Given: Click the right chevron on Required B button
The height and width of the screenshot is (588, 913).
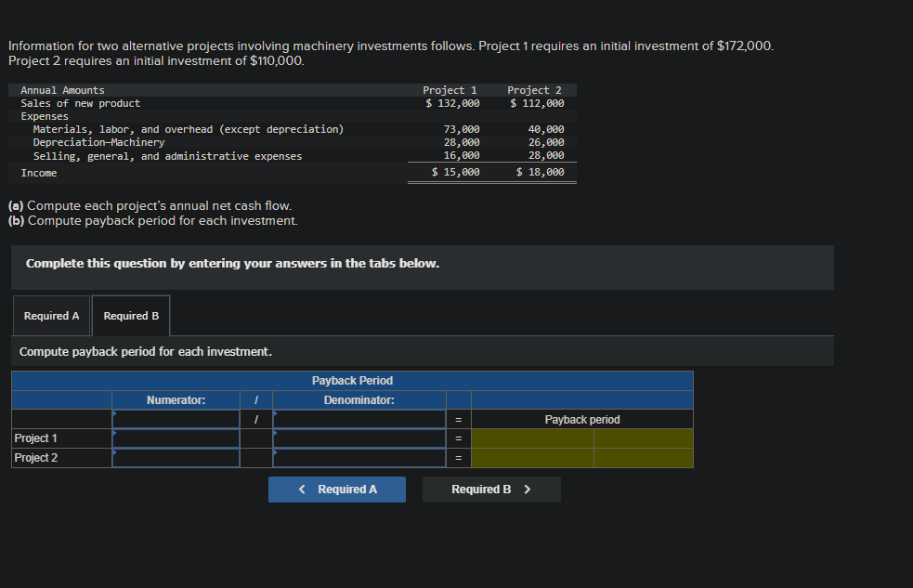Looking at the screenshot, I should 528,490.
